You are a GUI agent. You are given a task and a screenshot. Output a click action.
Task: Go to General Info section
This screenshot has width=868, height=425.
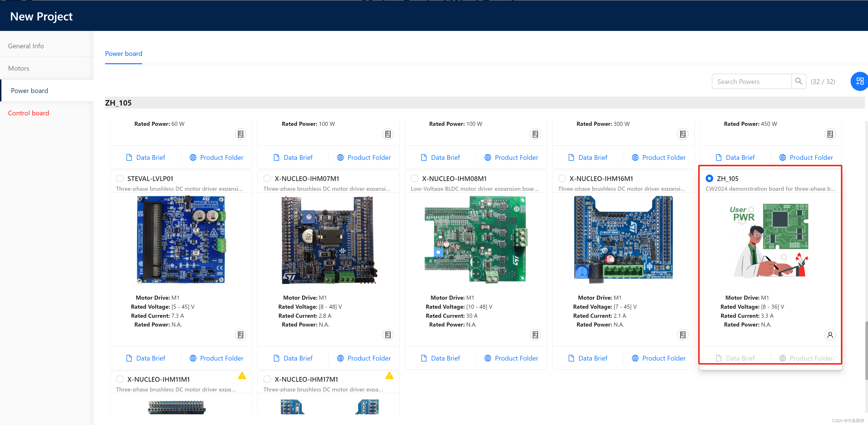click(26, 46)
